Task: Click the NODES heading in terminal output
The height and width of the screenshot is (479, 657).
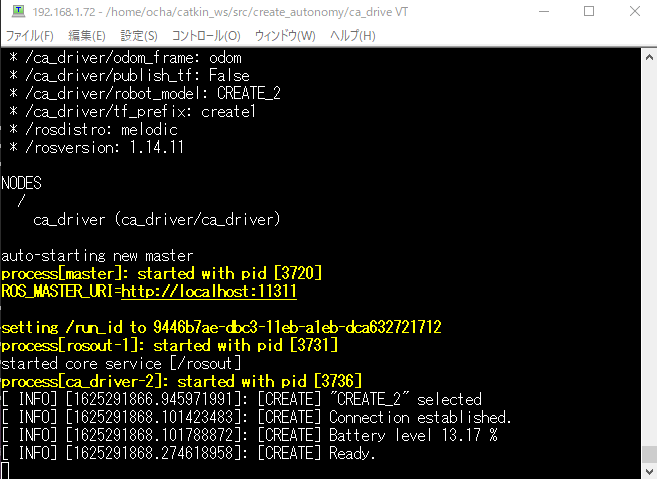Action: (24, 183)
